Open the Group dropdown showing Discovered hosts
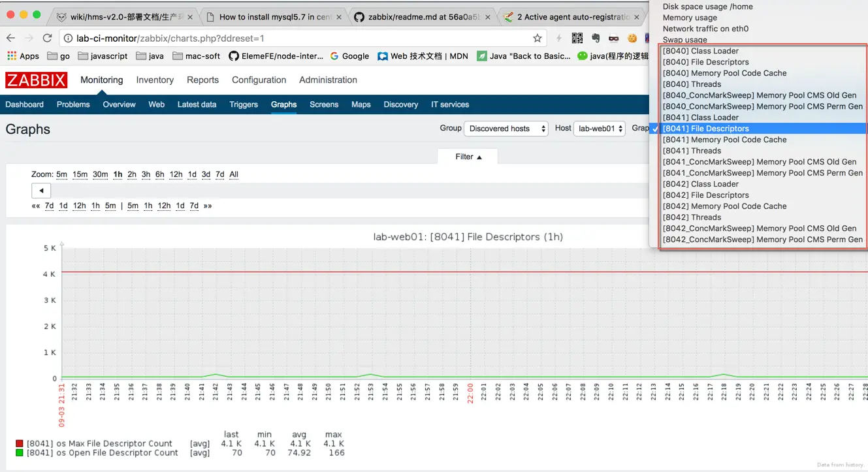 coord(506,129)
